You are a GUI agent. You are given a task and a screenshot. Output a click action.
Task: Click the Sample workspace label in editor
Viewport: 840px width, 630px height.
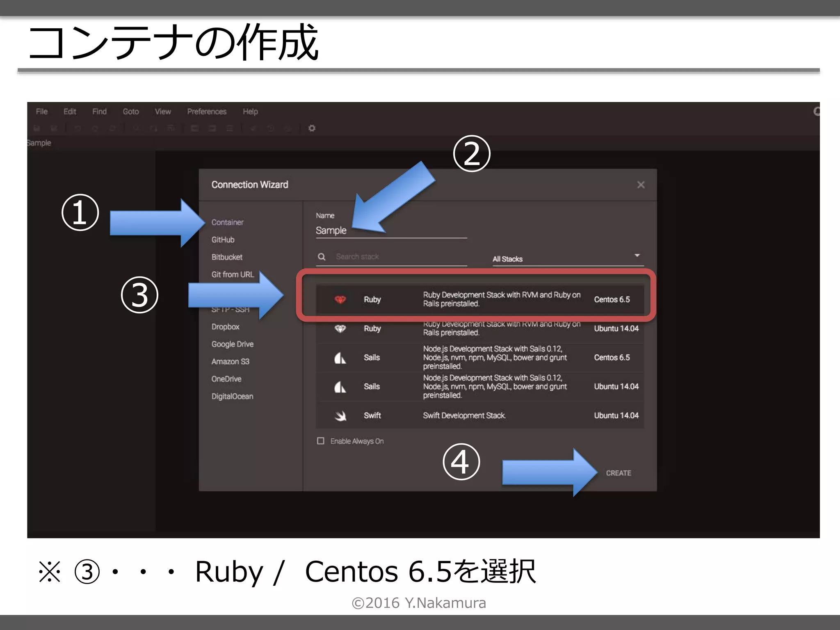tap(39, 143)
